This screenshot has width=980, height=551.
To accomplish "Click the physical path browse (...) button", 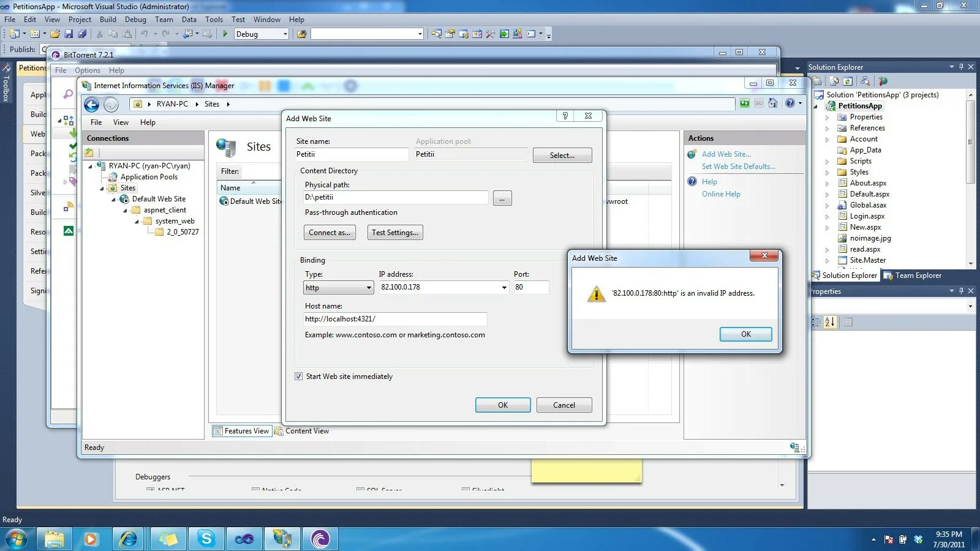I will coord(502,198).
